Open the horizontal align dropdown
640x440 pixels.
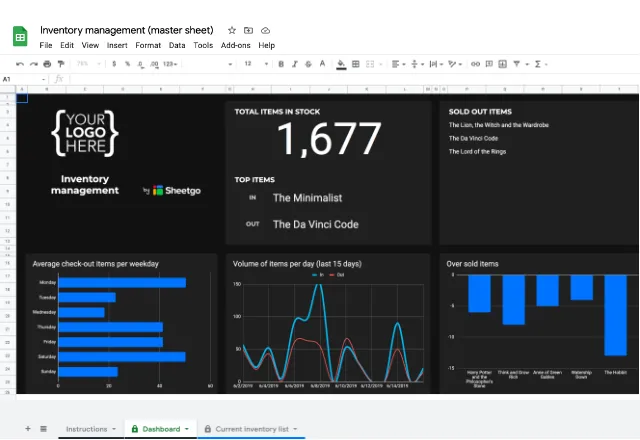[398, 64]
